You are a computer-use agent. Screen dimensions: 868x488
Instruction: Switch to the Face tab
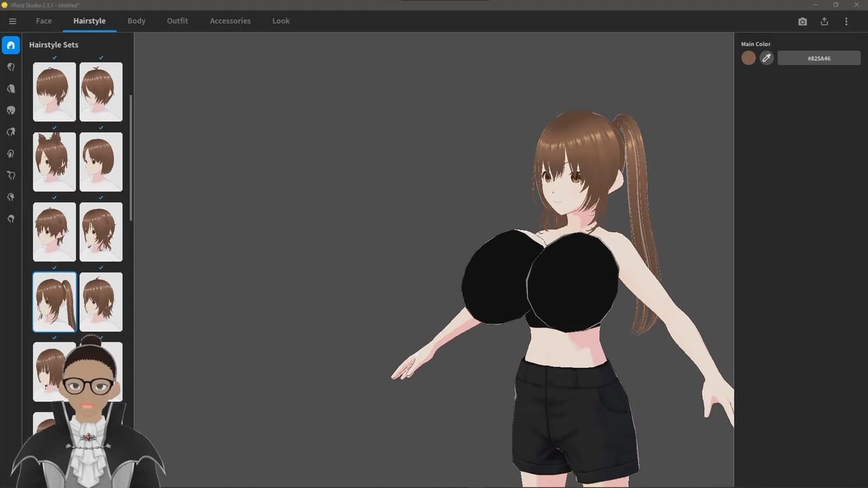click(43, 21)
